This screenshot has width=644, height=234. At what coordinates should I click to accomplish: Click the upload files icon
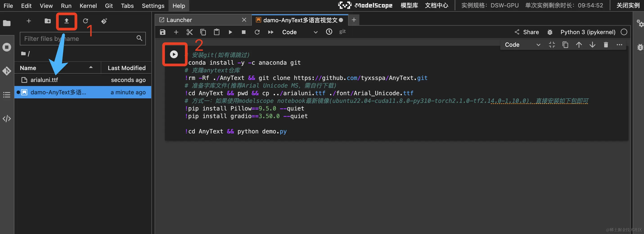click(x=67, y=21)
